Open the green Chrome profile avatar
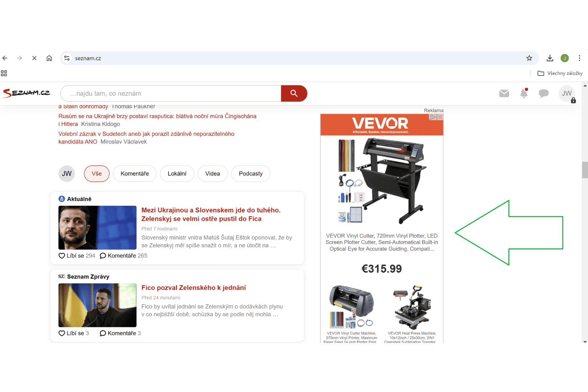The width and height of the screenshot is (588, 392). [565, 58]
